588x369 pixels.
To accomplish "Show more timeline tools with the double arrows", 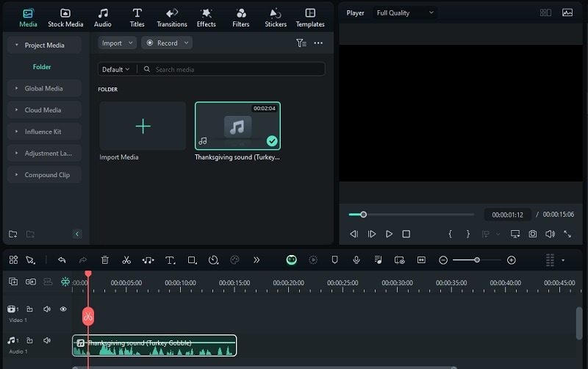I will 257,260.
